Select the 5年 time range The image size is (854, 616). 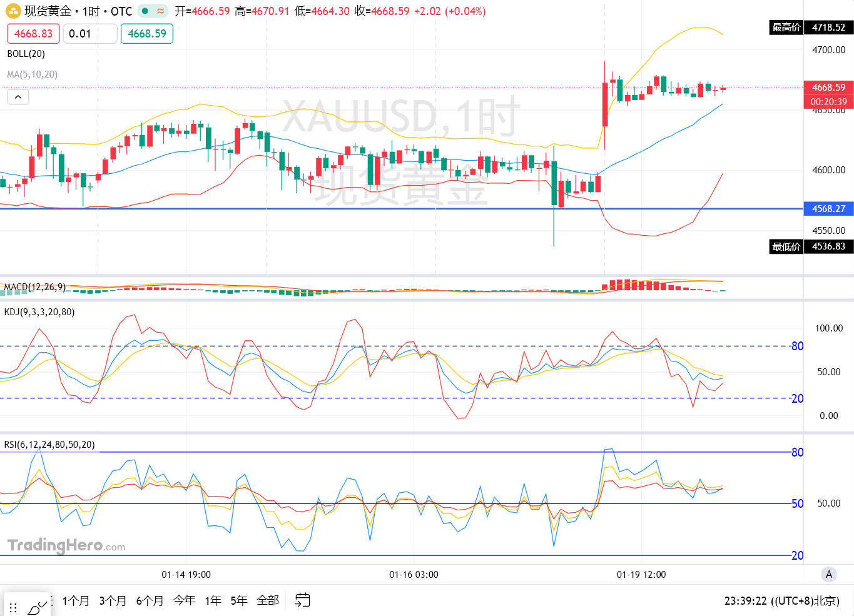[239, 601]
